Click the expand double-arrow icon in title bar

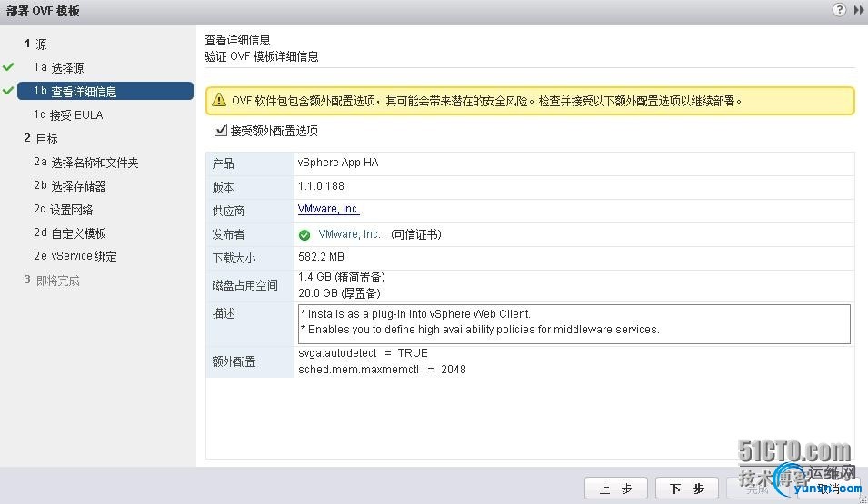click(x=859, y=10)
